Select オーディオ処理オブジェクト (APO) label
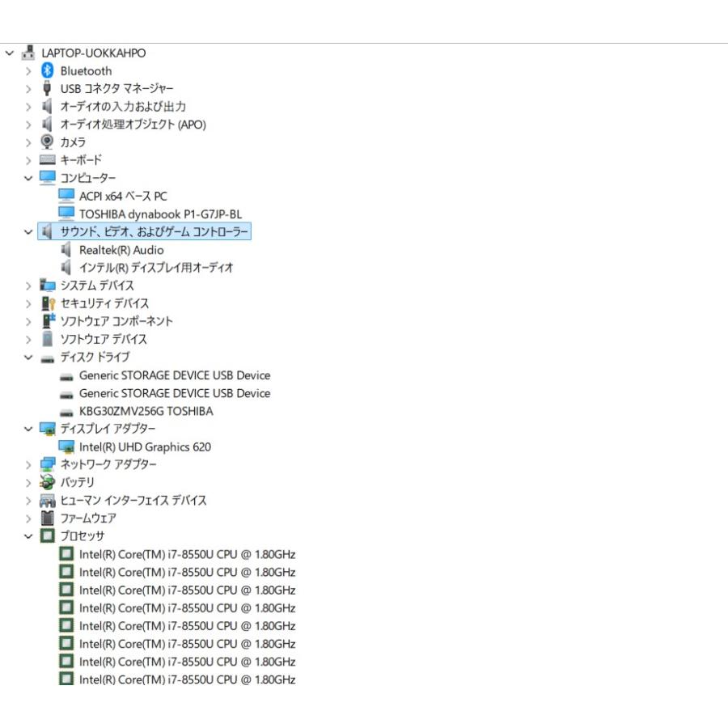Image resolution: width=728 pixels, height=728 pixels. [x=133, y=125]
